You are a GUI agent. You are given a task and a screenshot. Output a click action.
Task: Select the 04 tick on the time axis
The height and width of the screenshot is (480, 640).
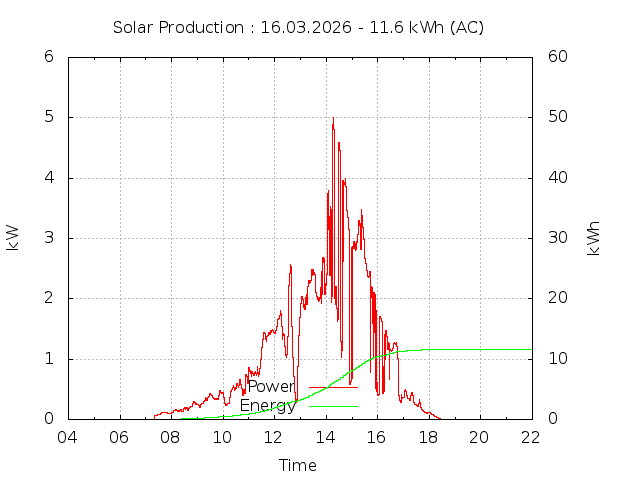tap(68, 437)
